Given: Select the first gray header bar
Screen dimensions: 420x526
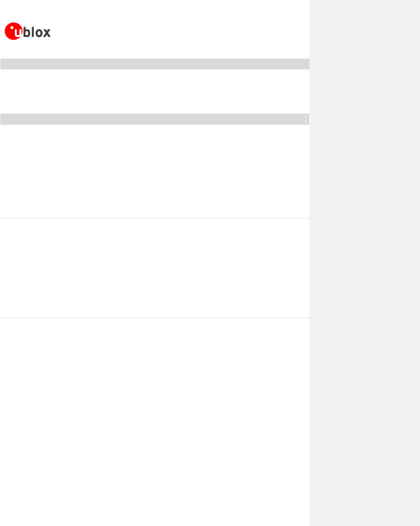Looking at the screenshot, I should tap(154, 64).
